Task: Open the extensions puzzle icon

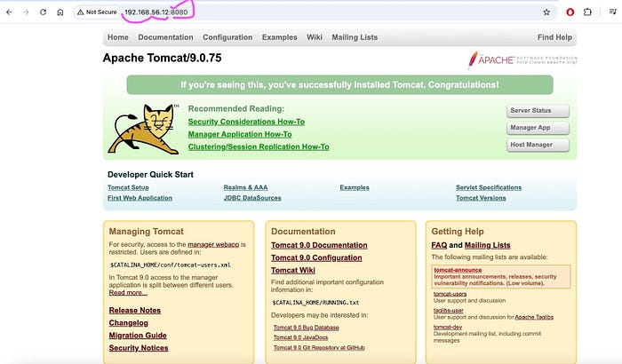Action: (587, 12)
